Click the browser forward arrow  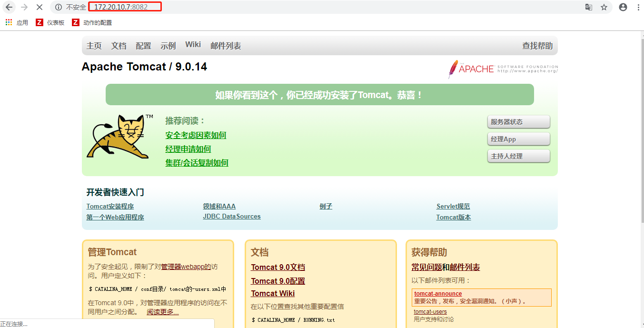24,7
